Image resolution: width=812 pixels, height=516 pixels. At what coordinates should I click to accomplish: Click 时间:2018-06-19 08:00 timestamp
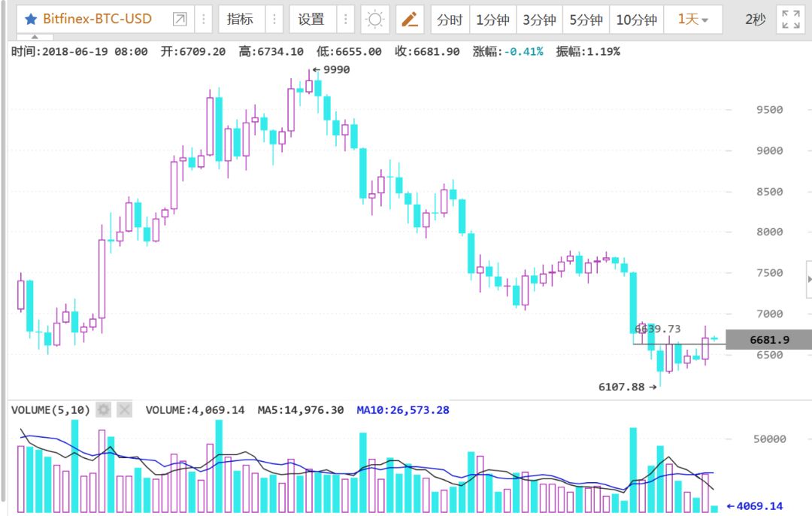[x=79, y=51]
